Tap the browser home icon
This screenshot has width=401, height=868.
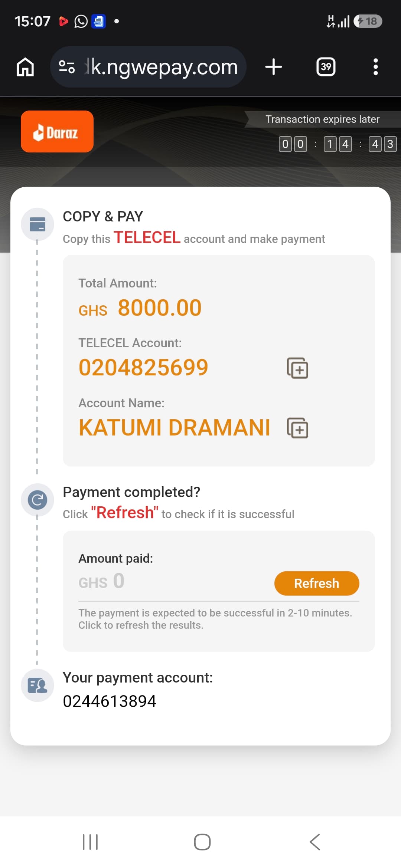click(x=25, y=67)
